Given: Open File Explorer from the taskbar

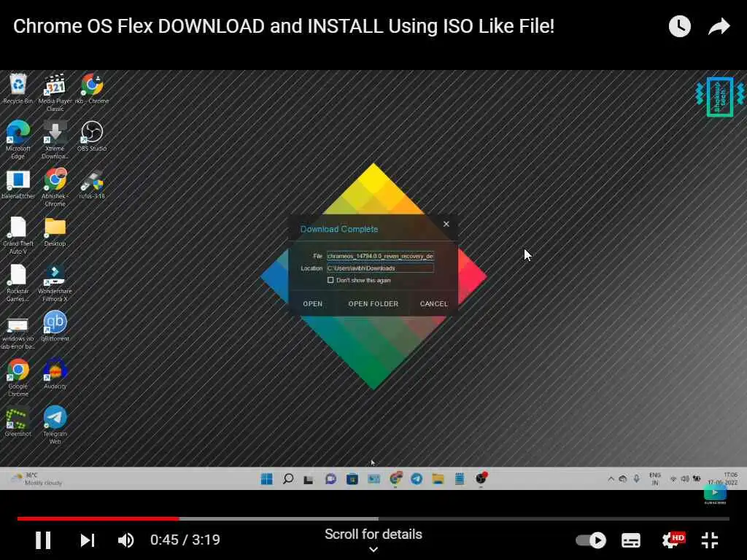Looking at the screenshot, I should [x=438, y=478].
